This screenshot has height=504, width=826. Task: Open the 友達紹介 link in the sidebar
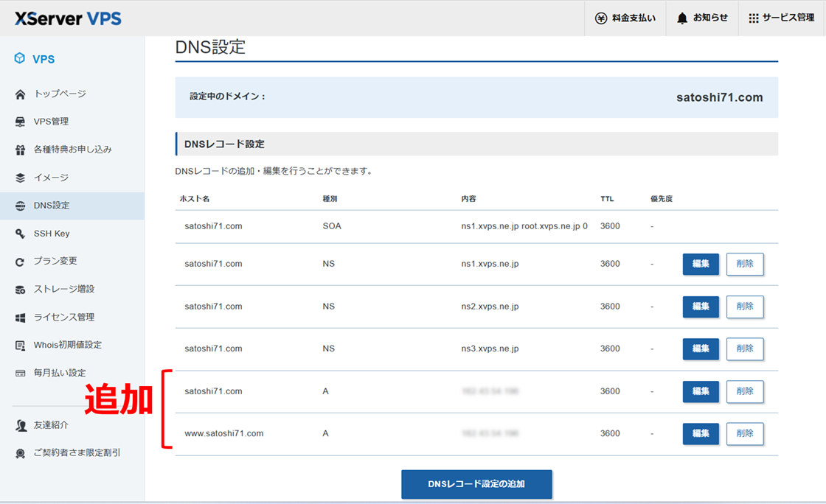tap(51, 425)
